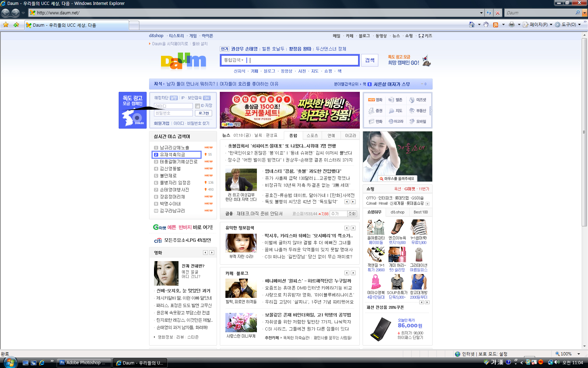Screen dimensions: 588x368
Task: Click the 비밀번호 password field
Action: tap(173, 113)
